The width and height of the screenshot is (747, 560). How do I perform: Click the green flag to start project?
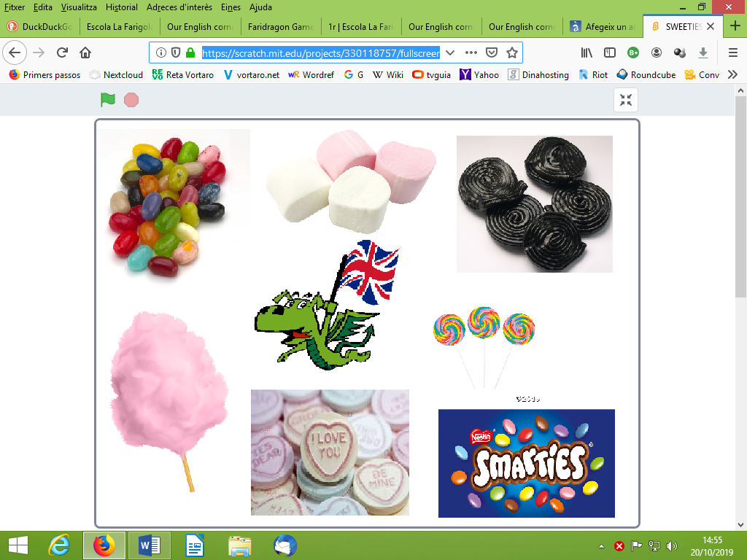point(108,100)
